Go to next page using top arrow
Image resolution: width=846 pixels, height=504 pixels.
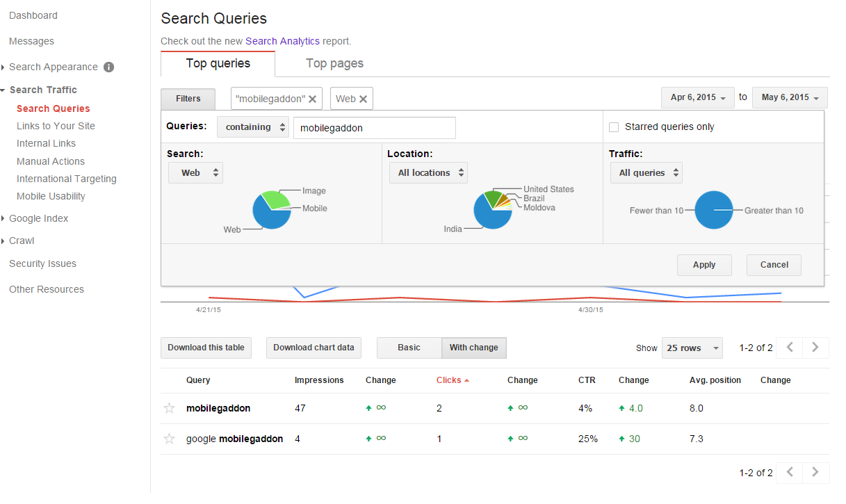(815, 348)
